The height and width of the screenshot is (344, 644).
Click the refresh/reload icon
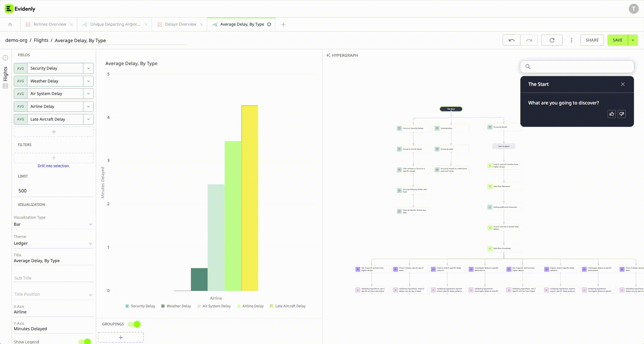click(x=552, y=40)
